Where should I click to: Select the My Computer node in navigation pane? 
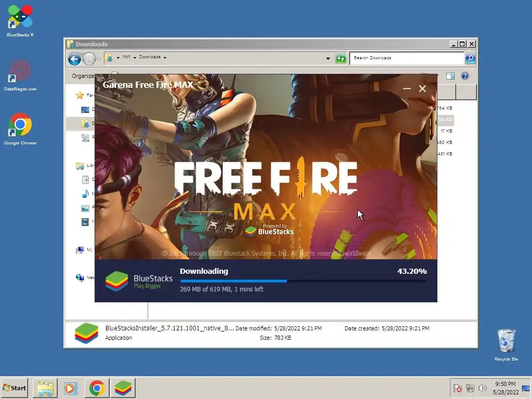pos(80,250)
